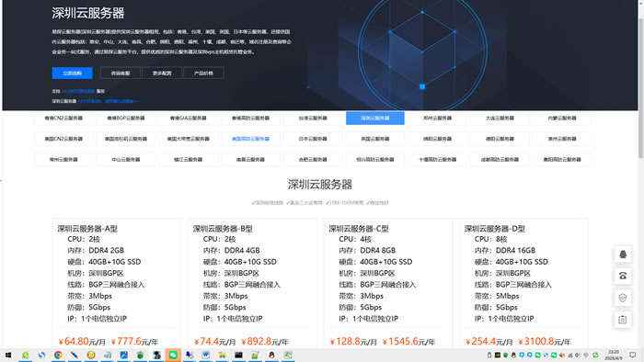Open the clipboard icon in right sidebar
The width and height of the screenshot is (644, 362).
pyautogui.click(x=623, y=320)
